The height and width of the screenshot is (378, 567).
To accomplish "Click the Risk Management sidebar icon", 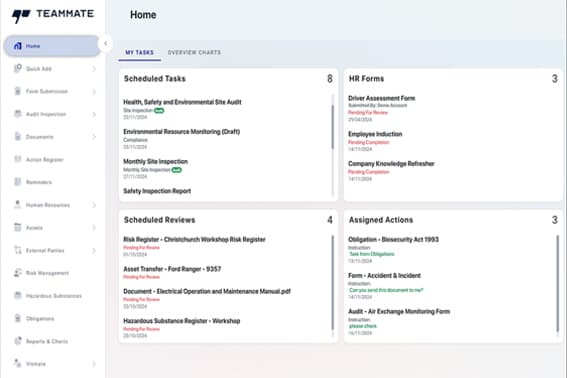I will (x=17, y=273).
